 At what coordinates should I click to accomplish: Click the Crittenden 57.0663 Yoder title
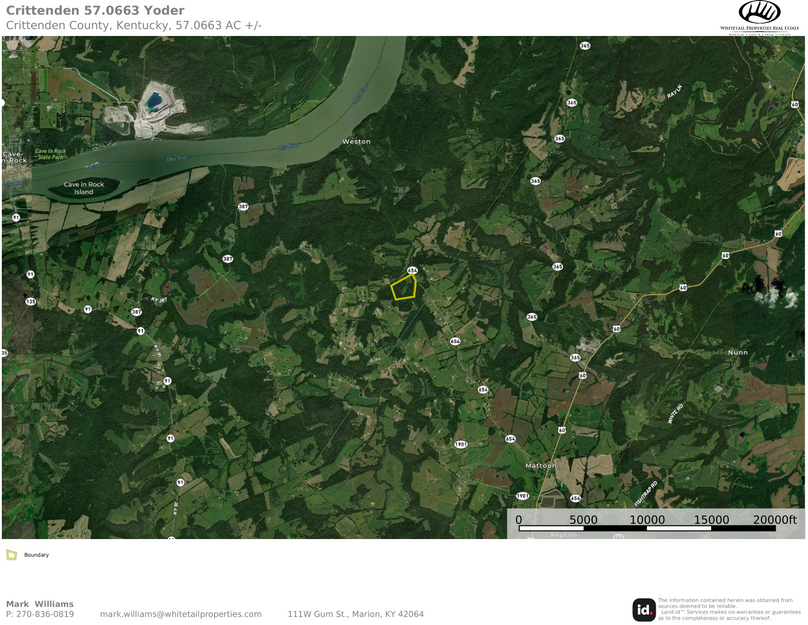click(x=95, y=10)
